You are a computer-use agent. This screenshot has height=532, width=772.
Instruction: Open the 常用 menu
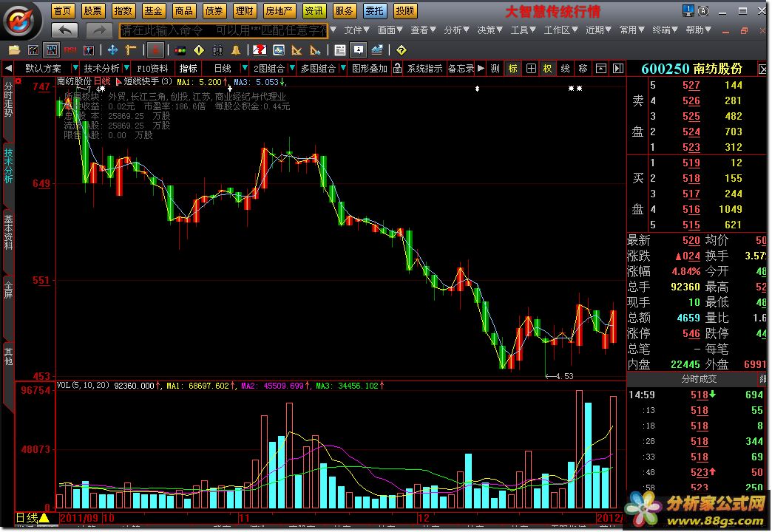[x=632, y=30]
